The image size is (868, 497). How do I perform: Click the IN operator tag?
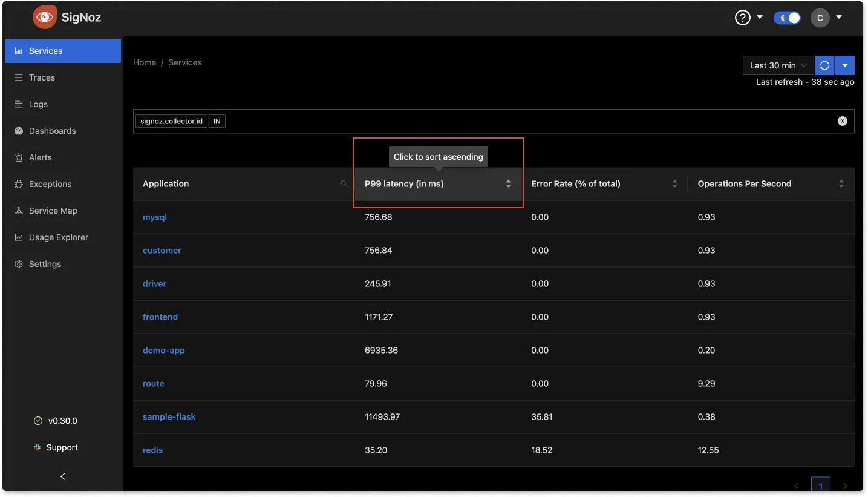217,121
